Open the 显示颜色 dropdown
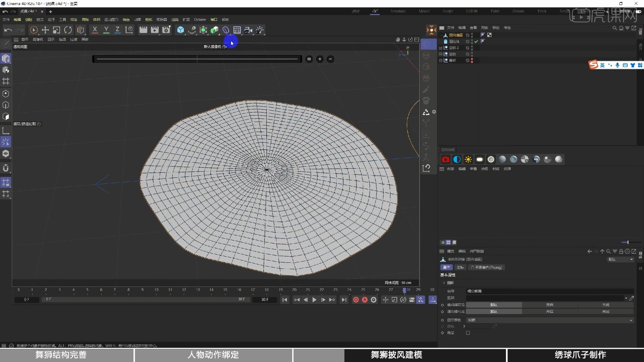 [550, 320]
